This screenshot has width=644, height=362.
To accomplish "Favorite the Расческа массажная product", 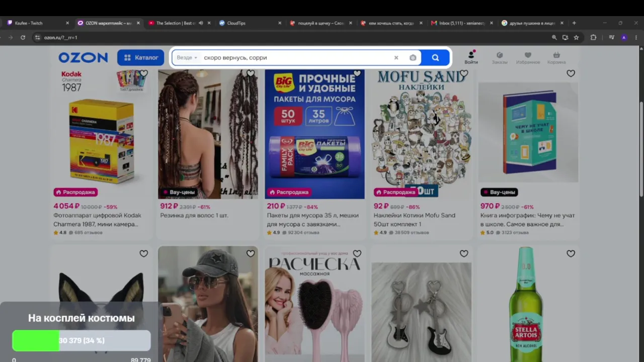I will [357, 254].
